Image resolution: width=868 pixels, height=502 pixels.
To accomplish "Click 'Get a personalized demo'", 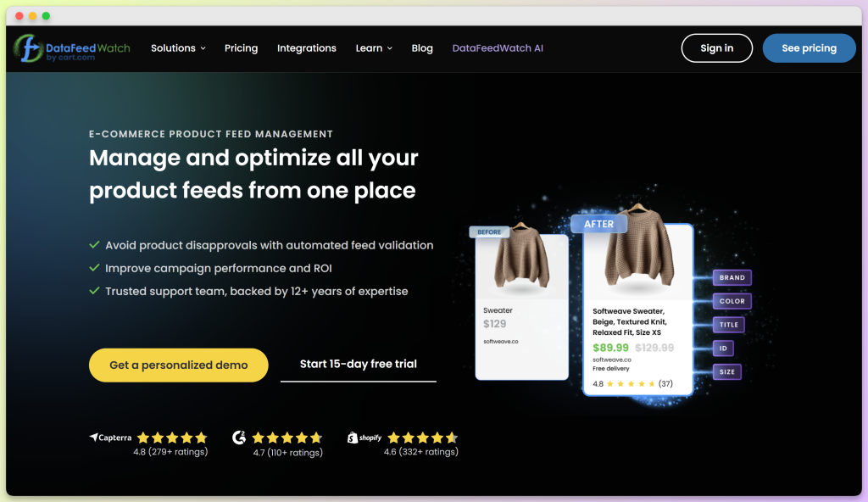I will (178, 365).
